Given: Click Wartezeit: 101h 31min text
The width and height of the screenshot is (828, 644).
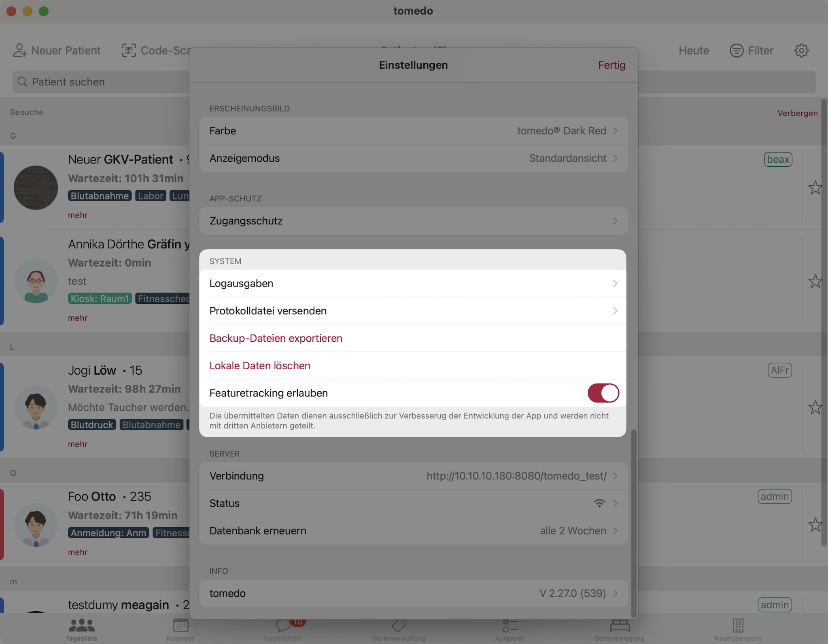Looking at the screenshot, I should [x=125, y=178].
